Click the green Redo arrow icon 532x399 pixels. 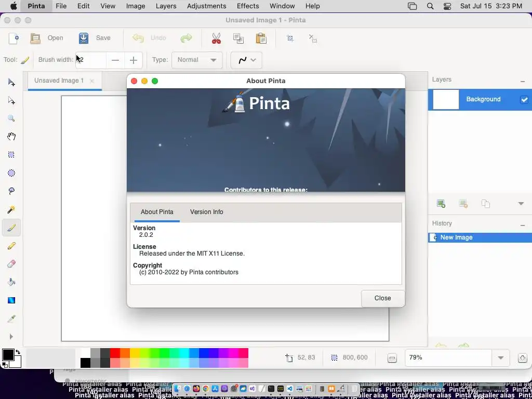click(x=187, y=38)
